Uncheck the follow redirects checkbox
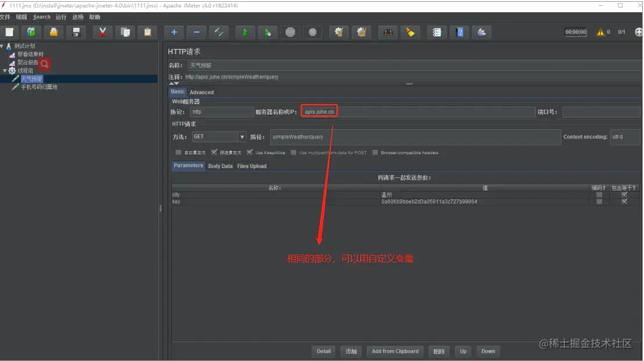This screenshot has width=644, height=361. tap(214, 152)
